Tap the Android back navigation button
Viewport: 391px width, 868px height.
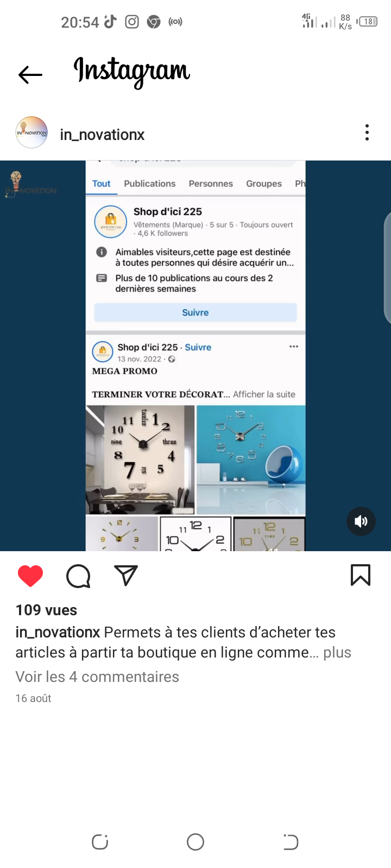[x=291, y=842]
